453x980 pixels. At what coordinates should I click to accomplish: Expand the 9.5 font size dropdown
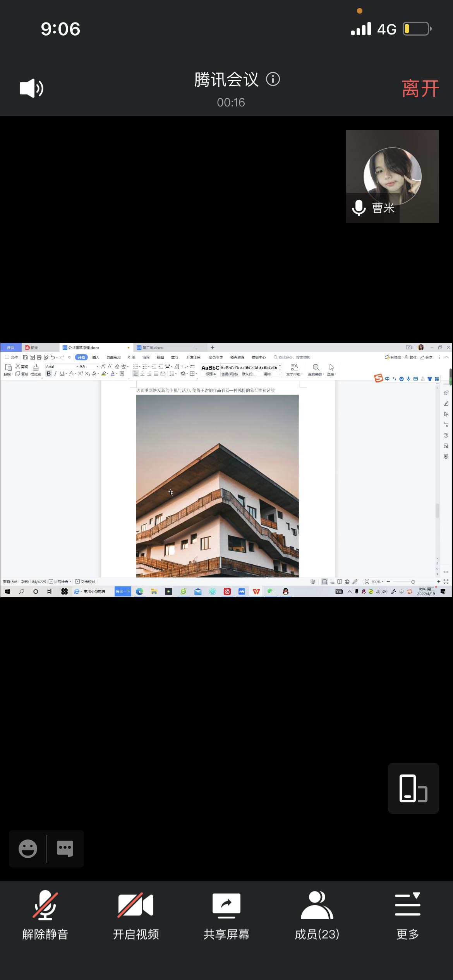point(97,367)
